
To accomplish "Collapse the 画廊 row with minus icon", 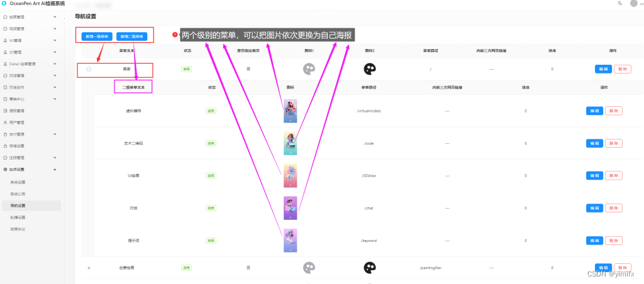I will [x=89, y=69].
